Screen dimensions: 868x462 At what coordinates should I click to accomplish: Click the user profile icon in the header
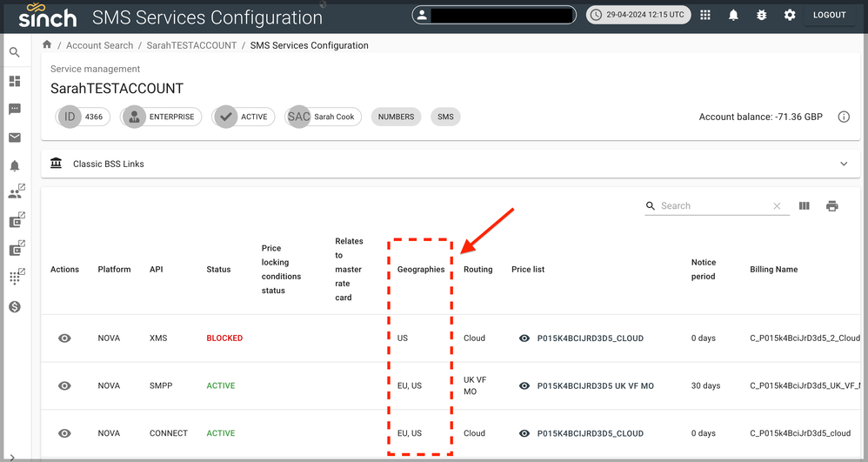point(422,15)
